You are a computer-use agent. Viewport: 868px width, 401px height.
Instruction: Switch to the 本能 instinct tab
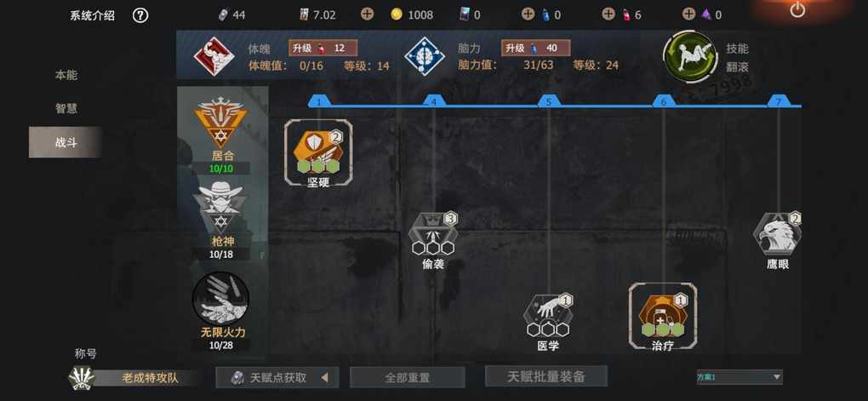coord(66,75)
